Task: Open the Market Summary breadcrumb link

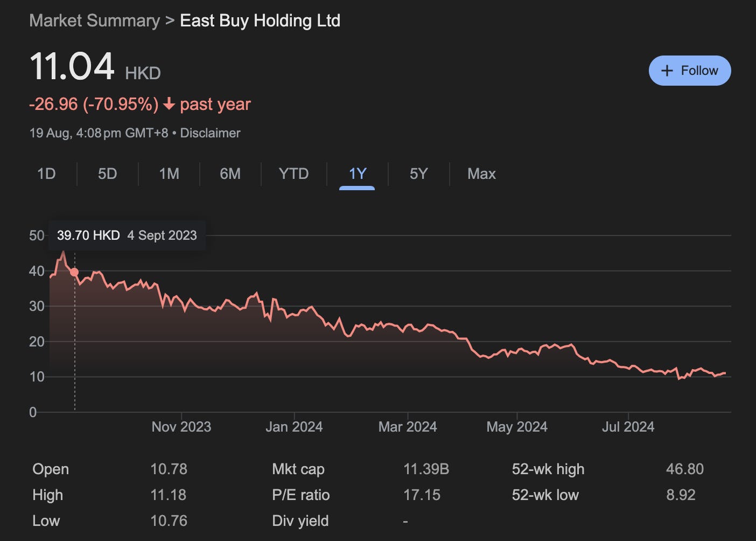Action: click(x=94, y=20)
